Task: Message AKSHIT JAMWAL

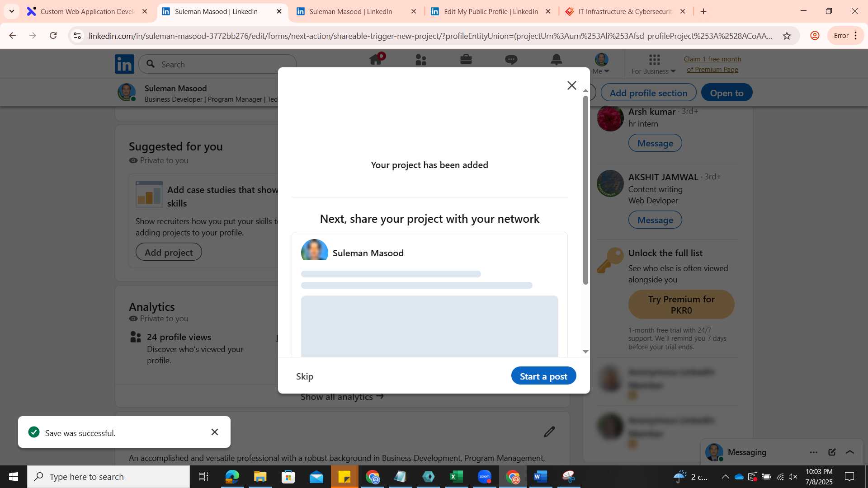Action: click(x=655, y=220)
